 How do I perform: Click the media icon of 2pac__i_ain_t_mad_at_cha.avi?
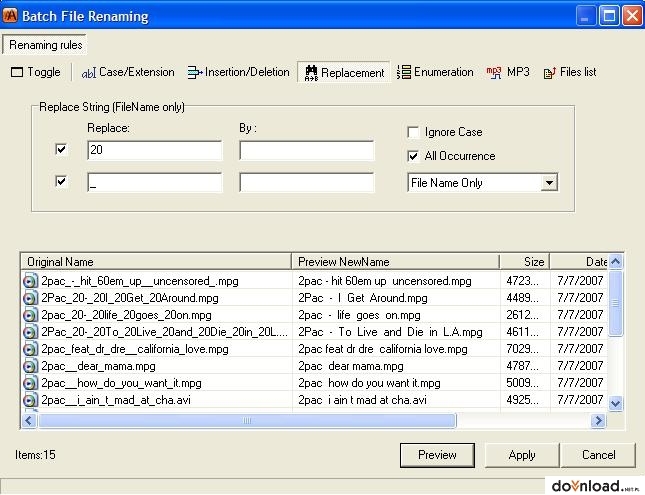point(30,400)
